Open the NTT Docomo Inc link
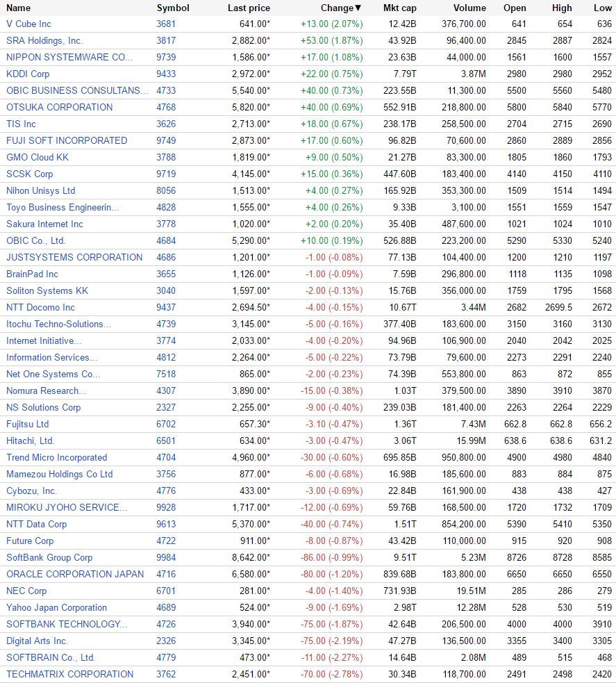Image resolution: width=616 pixels, height=683 pixels. click(40, 308)
